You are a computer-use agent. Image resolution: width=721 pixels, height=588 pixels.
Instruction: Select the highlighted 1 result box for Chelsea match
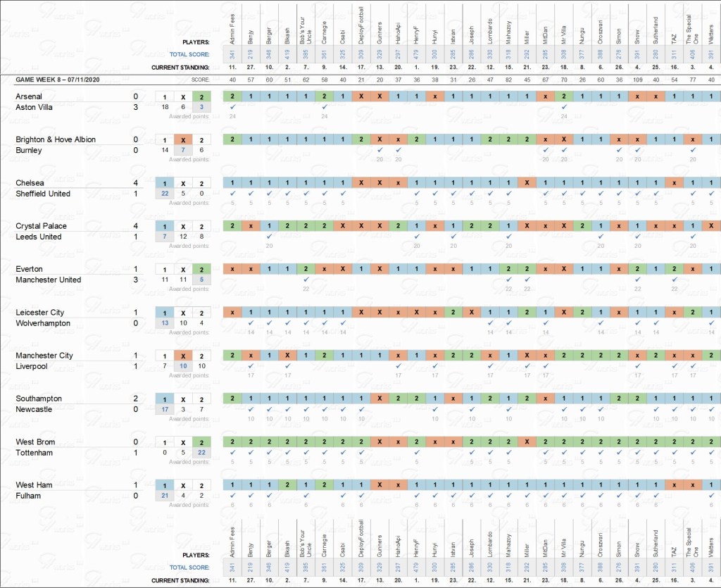(165, 183)
